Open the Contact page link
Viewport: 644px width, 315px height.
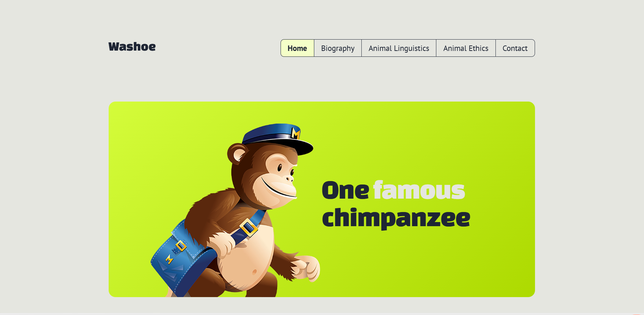click(515, 48)
